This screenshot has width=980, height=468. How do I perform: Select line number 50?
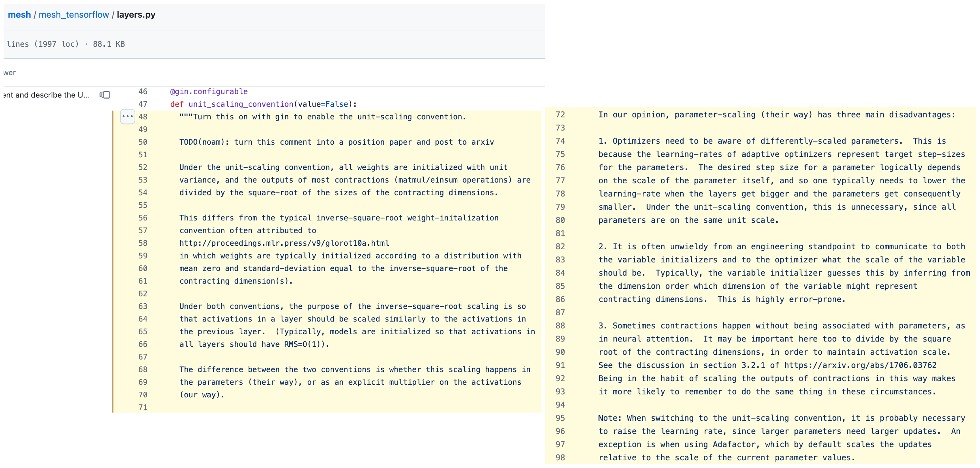pyautogui.click(x=143, y=142)
